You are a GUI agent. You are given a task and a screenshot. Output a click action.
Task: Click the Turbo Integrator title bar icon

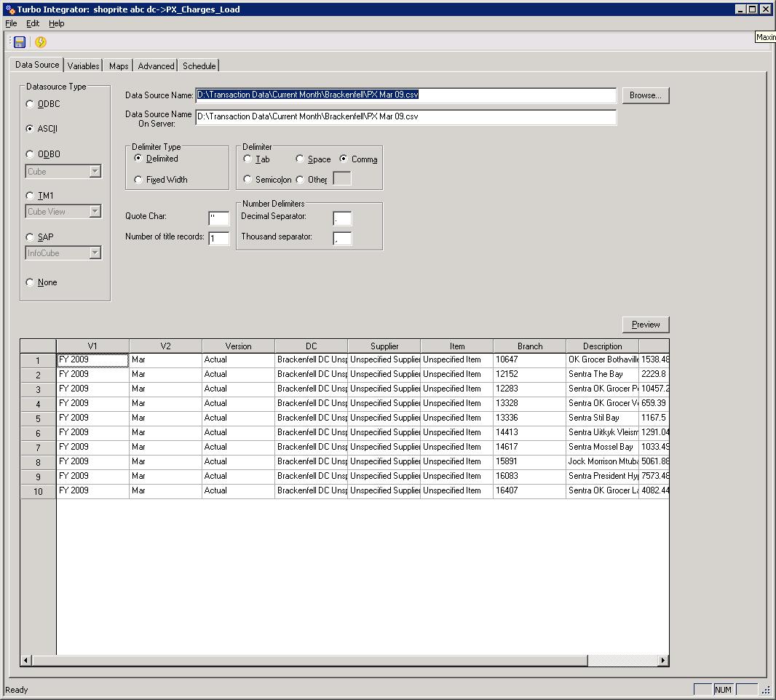click(x=10, y=9)
